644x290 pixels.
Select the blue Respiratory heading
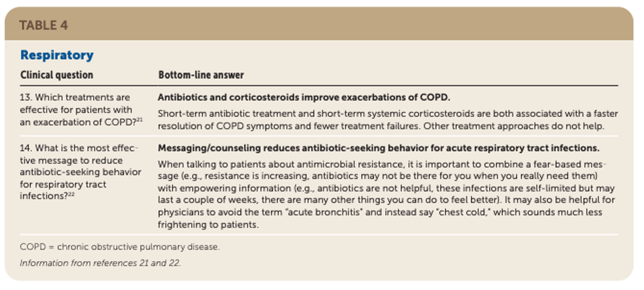(56, 55)
